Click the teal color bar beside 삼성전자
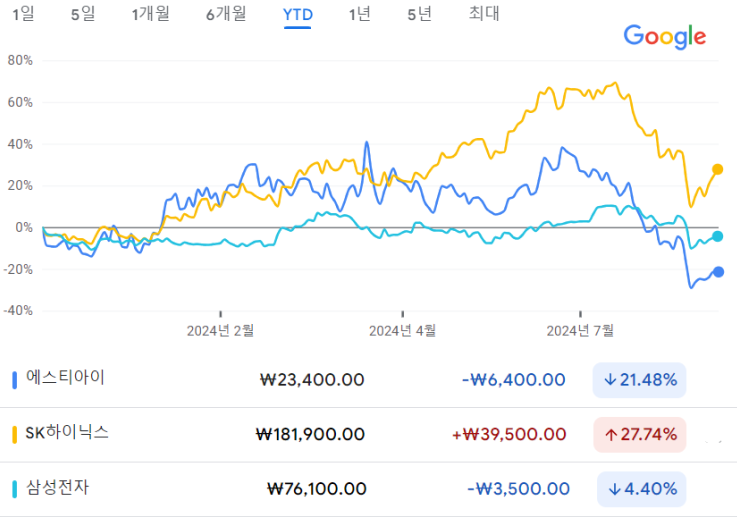The width and height of the screenshot is (737, 517). (15, 489)
